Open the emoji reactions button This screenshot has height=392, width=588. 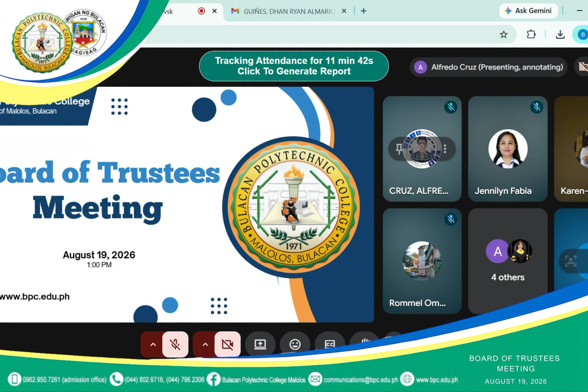[295, 344]
